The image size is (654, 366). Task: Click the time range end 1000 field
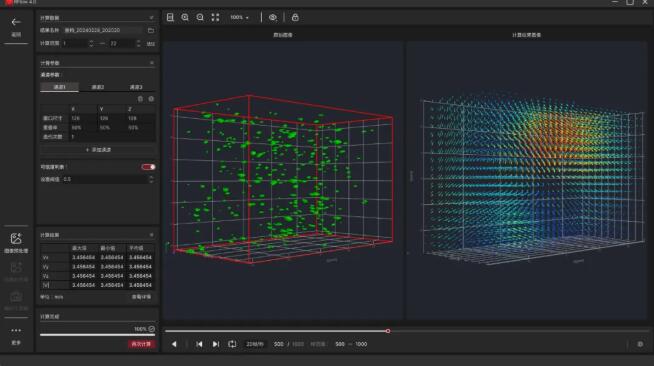point(361,344)
